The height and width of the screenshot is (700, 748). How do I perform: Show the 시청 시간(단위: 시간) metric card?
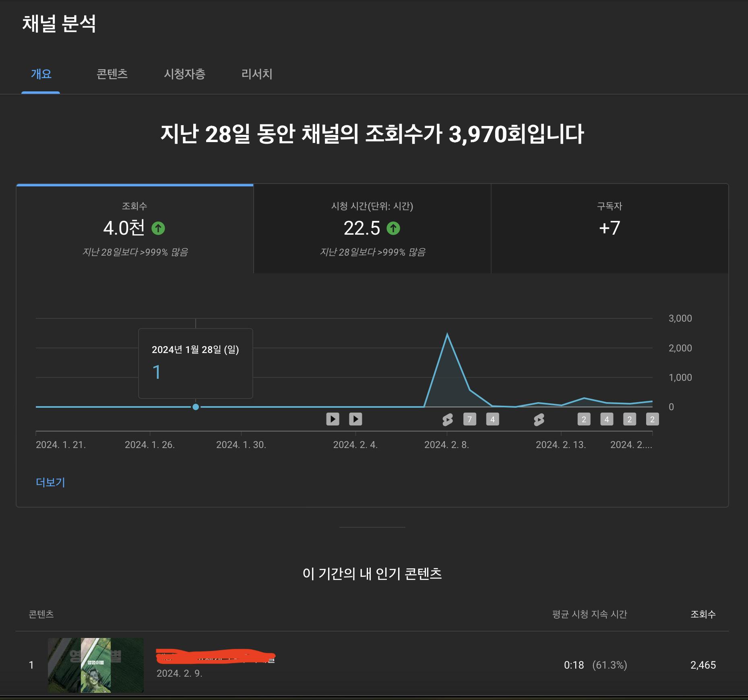372,229
